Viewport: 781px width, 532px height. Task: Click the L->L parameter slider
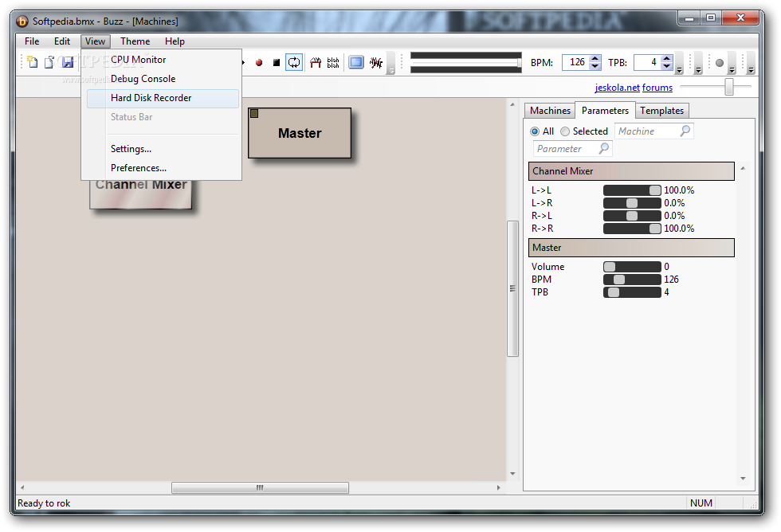tap(632, 190)
